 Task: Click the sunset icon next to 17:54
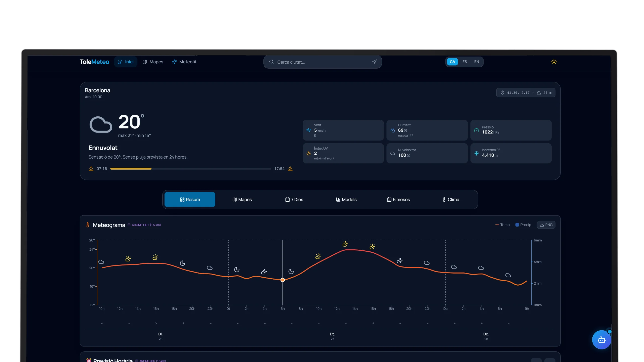point(290,169)
